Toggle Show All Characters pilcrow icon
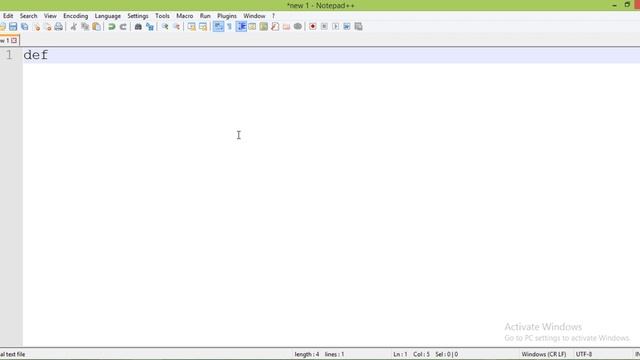Screen dimensions: 640x360 click(x=229, y=27)
